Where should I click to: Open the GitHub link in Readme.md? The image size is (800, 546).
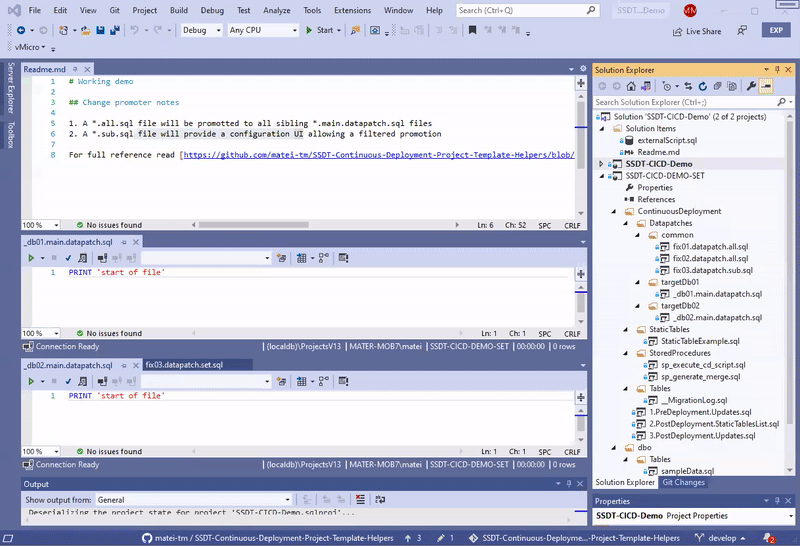[x=379, y=155]
